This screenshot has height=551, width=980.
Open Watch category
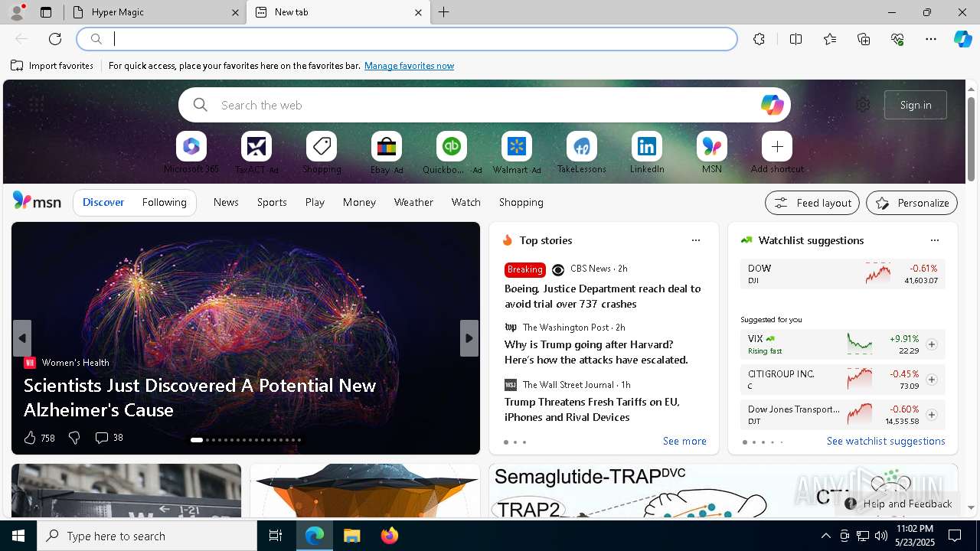coord(466,202)
